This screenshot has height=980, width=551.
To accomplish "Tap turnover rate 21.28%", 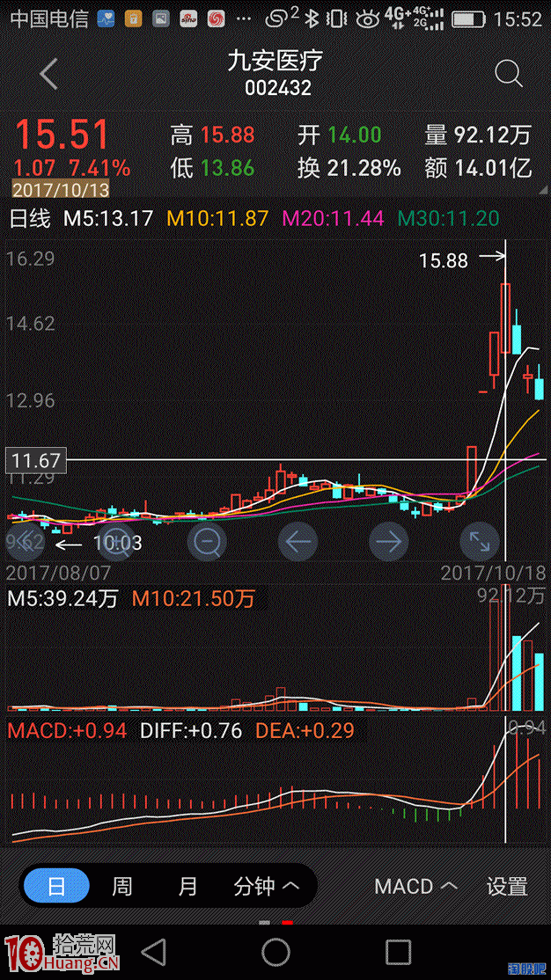I will click(x=364, y=167).
